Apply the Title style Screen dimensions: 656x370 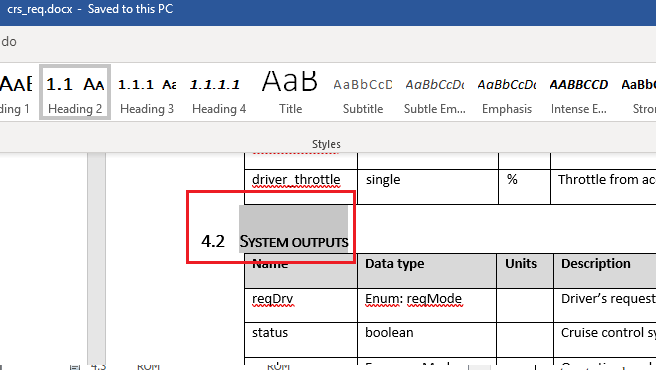[x=290, y=92]
